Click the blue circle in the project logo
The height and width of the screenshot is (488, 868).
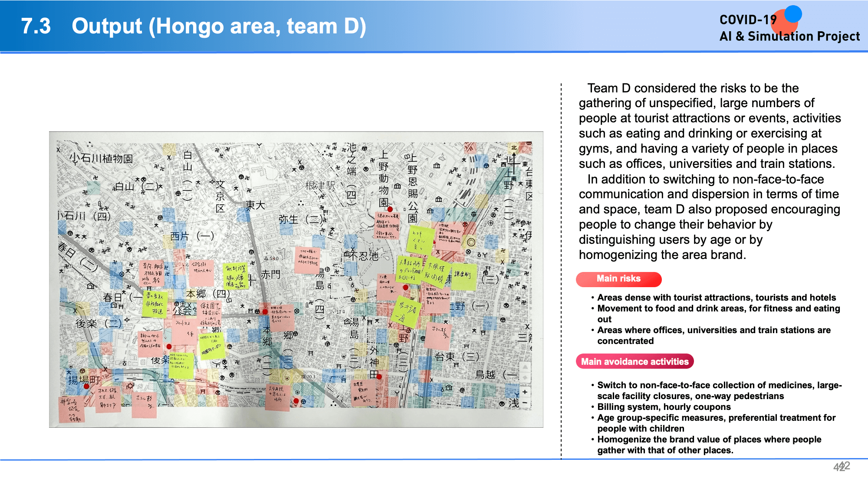tap(793, 13)
